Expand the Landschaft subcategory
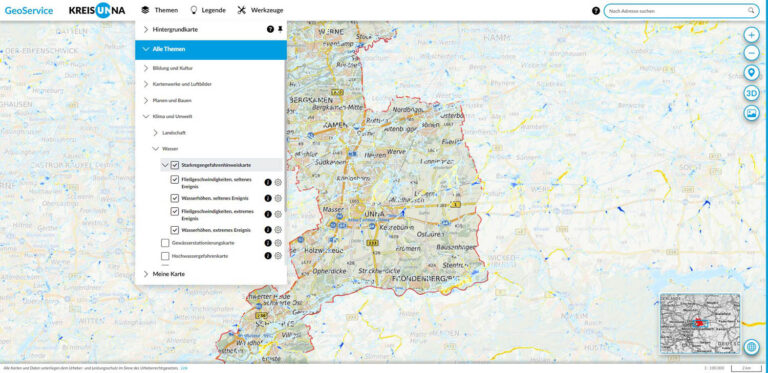This screenshot has width=768, height=373. tap(156, 133)
